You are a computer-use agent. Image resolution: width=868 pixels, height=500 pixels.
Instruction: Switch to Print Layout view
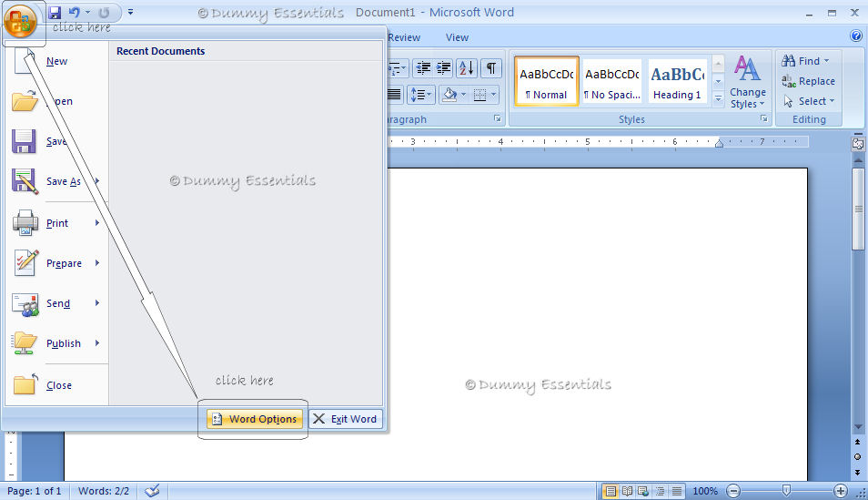pyautogui.click(x=610, y=491)
